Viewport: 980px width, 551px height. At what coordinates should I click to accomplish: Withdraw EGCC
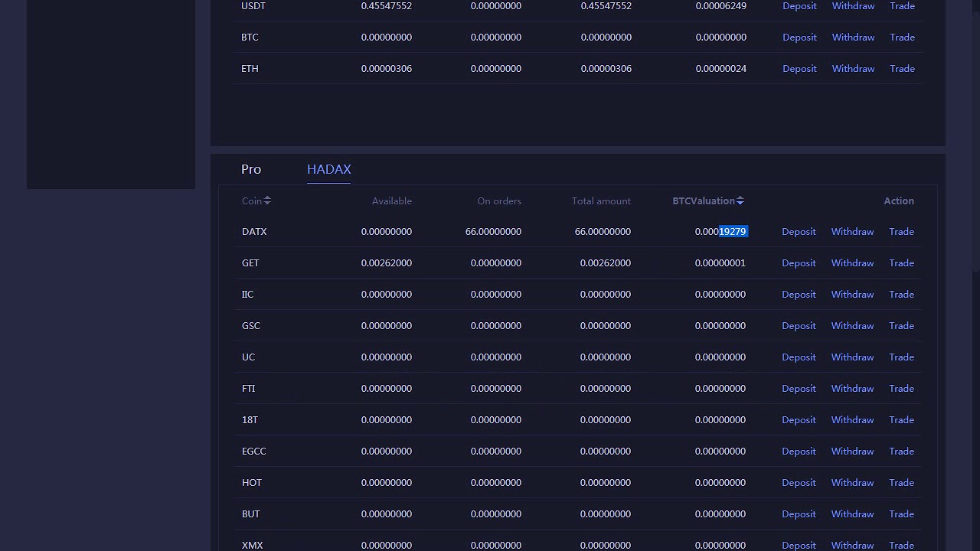[852, 451]
